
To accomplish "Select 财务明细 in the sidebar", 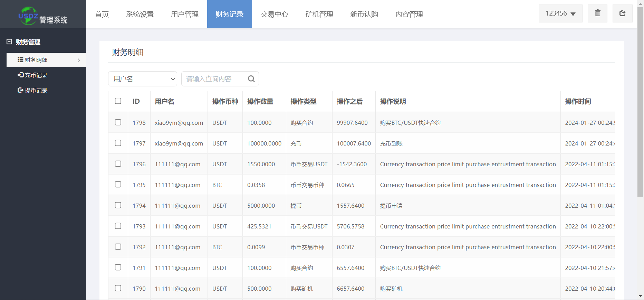I will [x=46, y=60].
